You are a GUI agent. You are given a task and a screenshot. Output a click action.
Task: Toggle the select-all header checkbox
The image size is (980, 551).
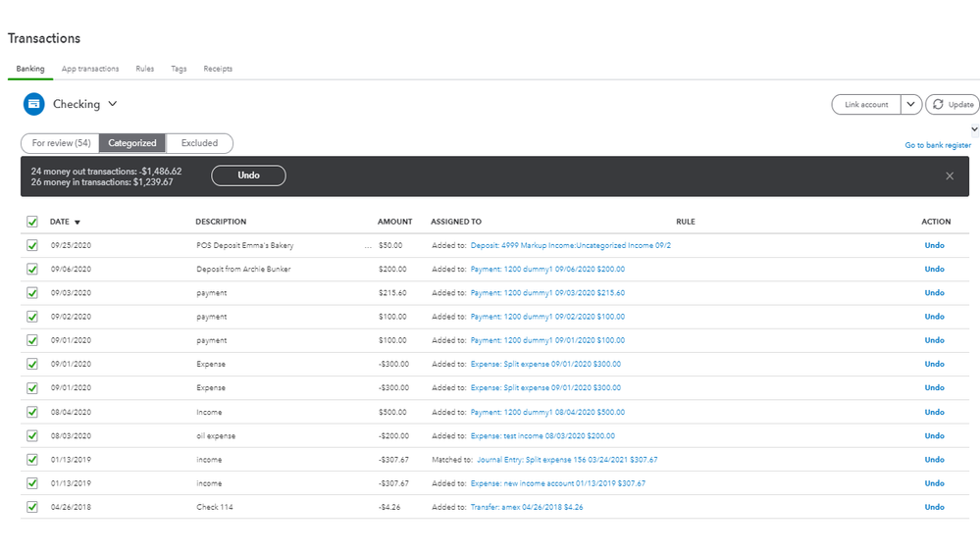point(32,222)
